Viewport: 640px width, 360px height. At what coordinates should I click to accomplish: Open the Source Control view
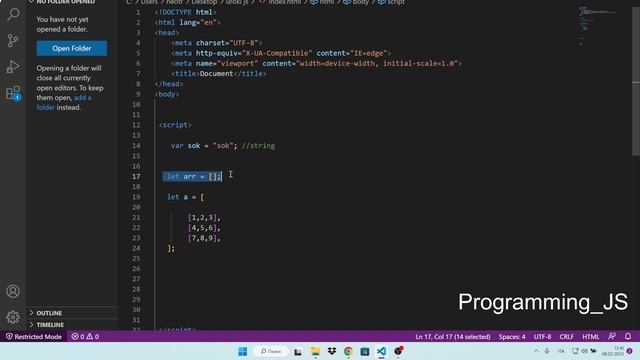(13, 40)
